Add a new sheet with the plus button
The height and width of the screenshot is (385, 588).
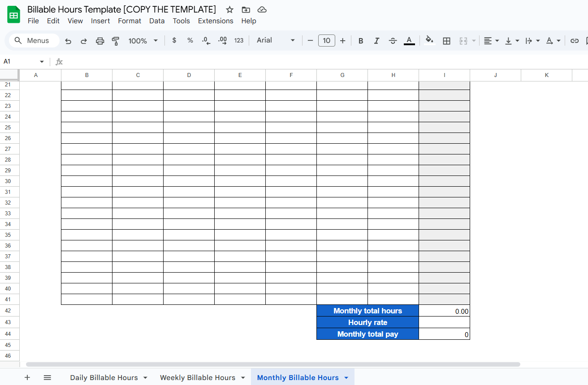(27, 377)
